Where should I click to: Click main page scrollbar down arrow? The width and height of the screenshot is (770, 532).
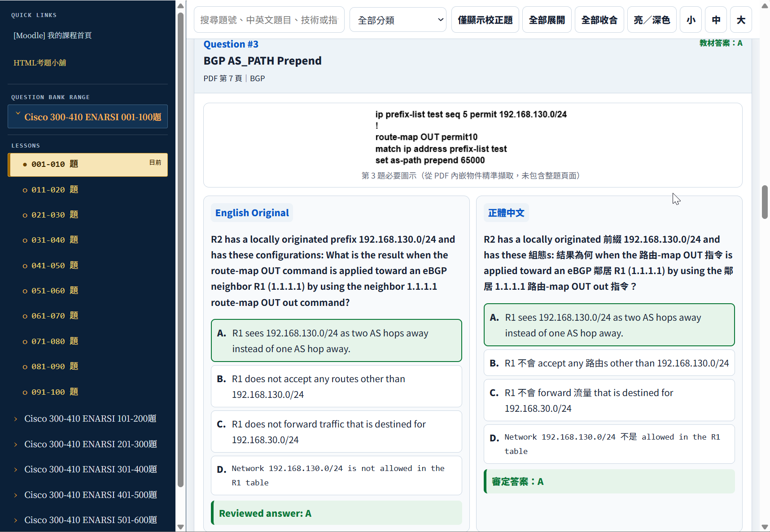[765, 527]
